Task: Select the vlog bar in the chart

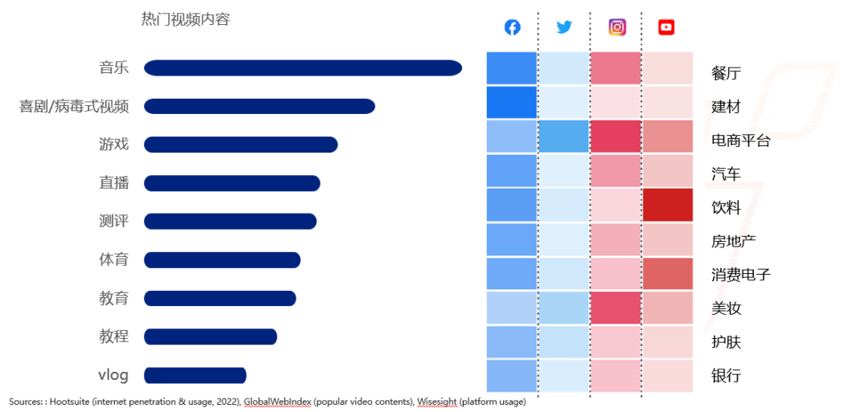Action: 194,376
